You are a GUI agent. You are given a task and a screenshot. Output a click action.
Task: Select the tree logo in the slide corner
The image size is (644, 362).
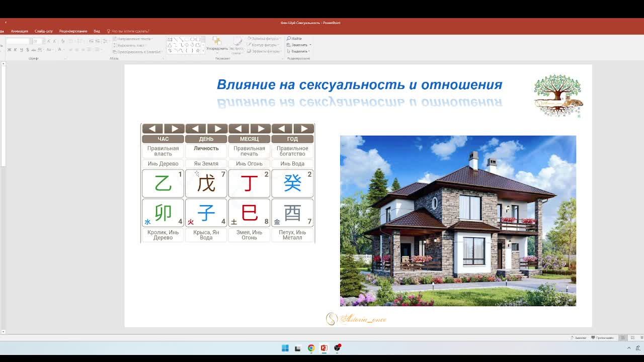click(x=558, y=96)
